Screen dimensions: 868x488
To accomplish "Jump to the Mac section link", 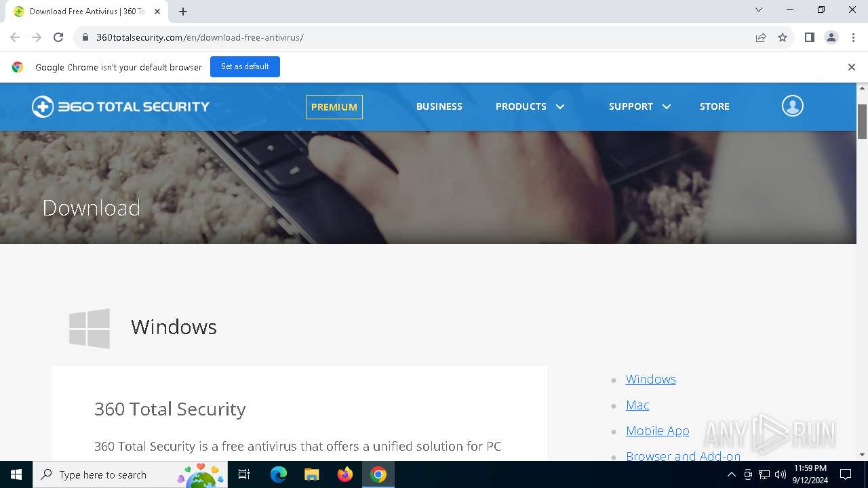I will tap(637, 405).
